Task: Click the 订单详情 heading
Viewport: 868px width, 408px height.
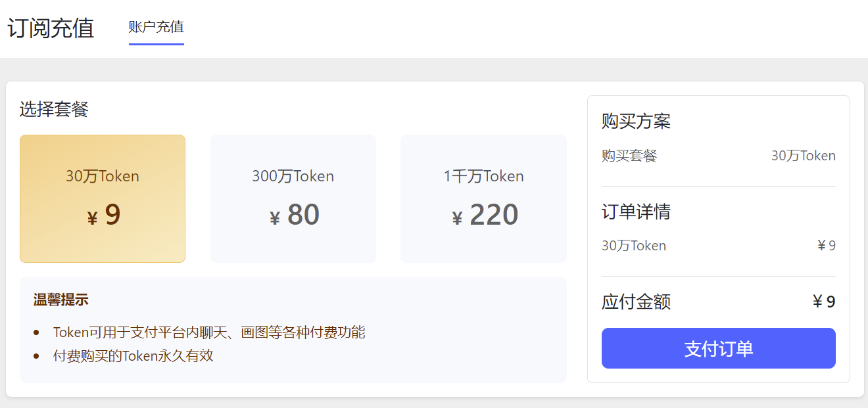Action: 636,212
